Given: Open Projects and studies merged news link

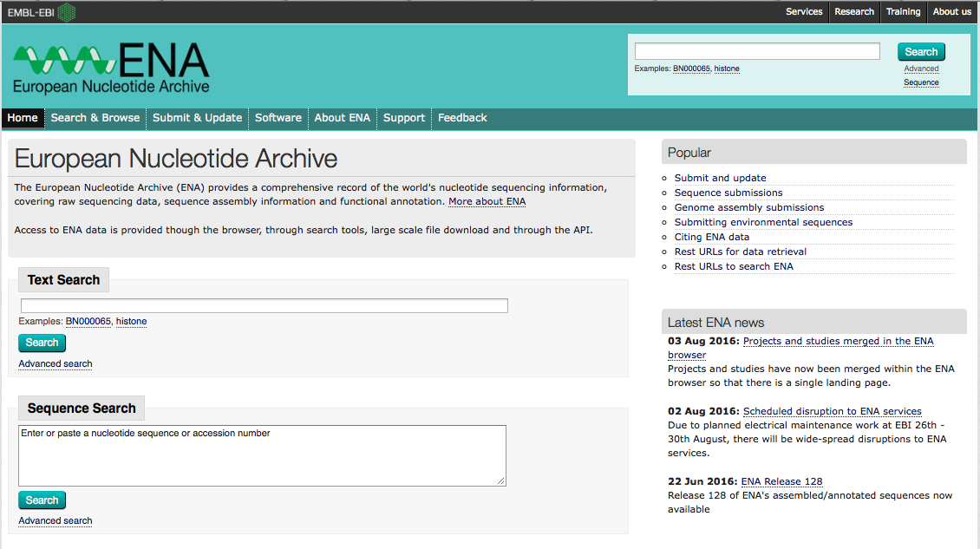Looking at the screenshot, I should 838,342.
